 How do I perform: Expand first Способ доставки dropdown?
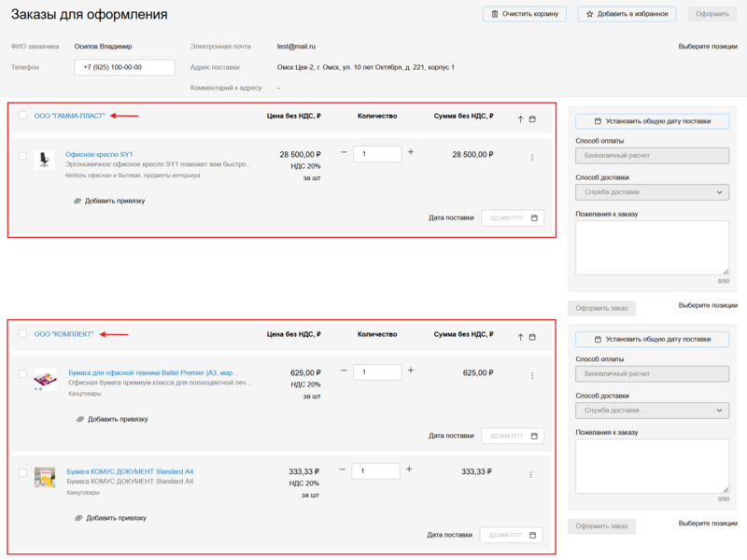[652, 192]
